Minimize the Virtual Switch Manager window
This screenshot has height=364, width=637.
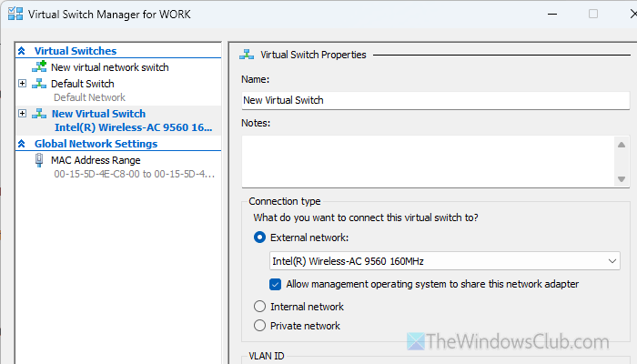552,14
